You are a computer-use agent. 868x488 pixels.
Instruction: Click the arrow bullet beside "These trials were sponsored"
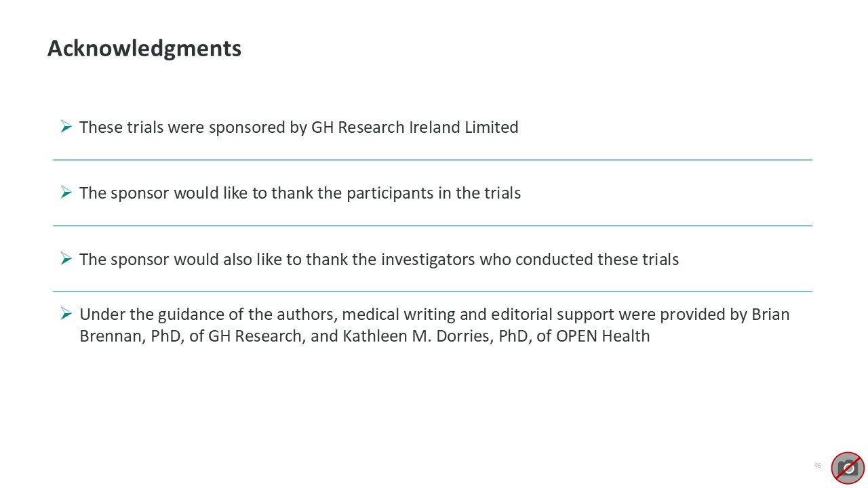[x=66, y=127]
